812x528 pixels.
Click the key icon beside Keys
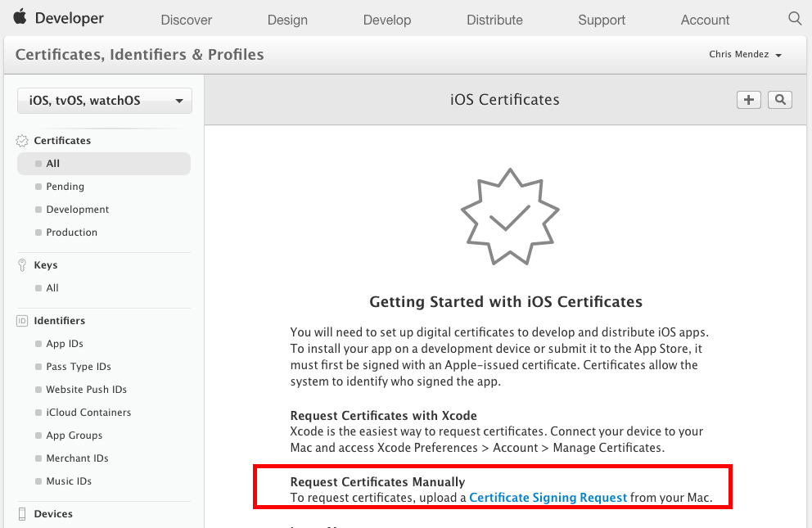click(23, 264)
